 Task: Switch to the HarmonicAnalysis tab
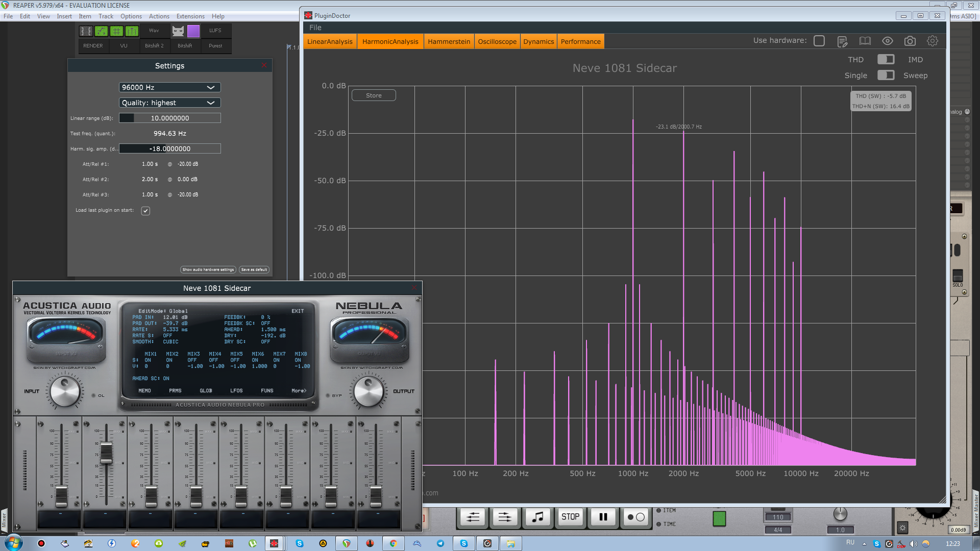click(390, 41)
